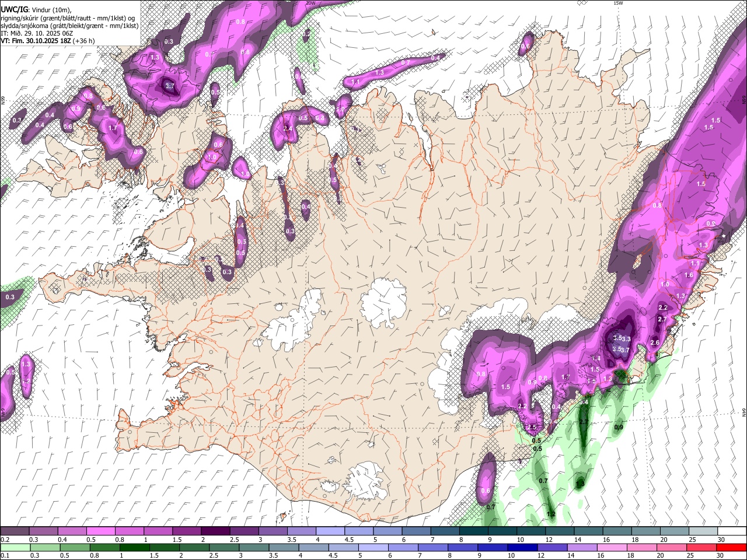Pick the palest green 0.1–0.3 rain swatch
The height and width of the screenshot is (560, 747).
coord(15,547)
